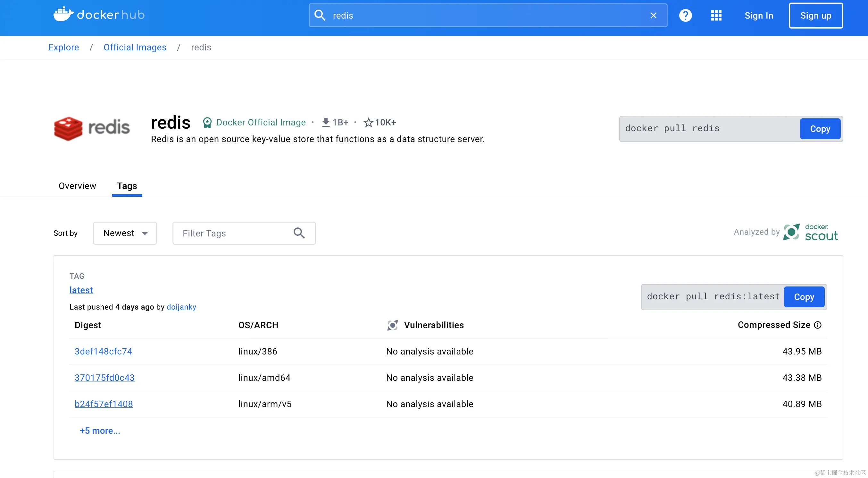Open the latest tag link
Screen dimensions: 868x478
[x=81, y=290]
